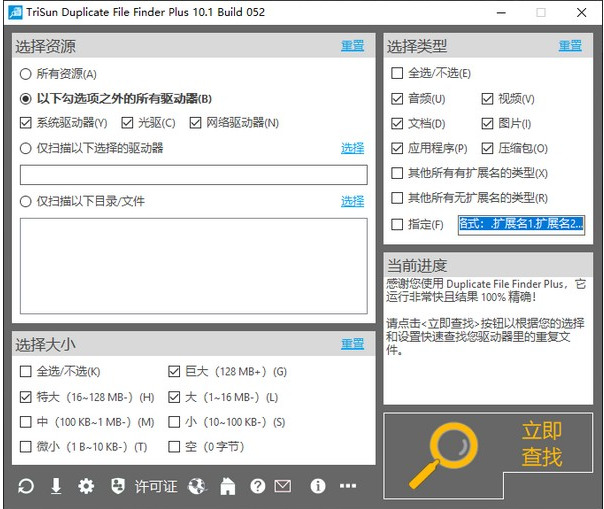Screen dimensions: 604x509
Task: Click 重置 link in 选择类型 header
Action: (570, 46)
